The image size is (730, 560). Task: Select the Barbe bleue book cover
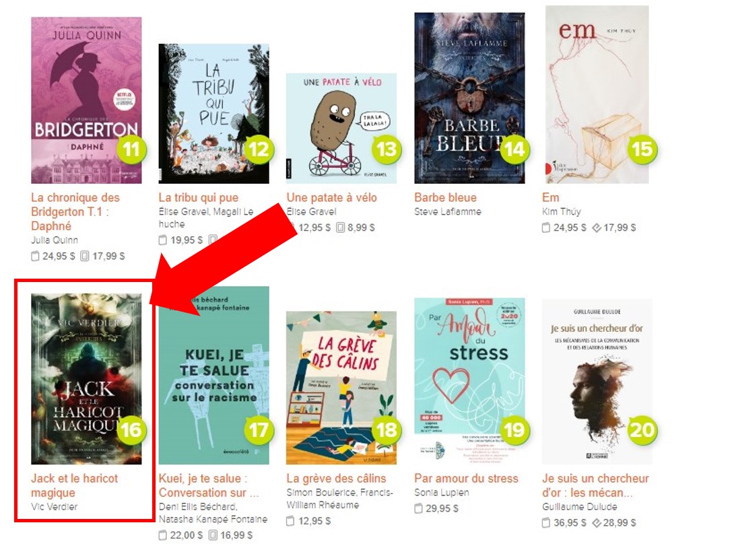pyautogui.click(x=469, y=98)
